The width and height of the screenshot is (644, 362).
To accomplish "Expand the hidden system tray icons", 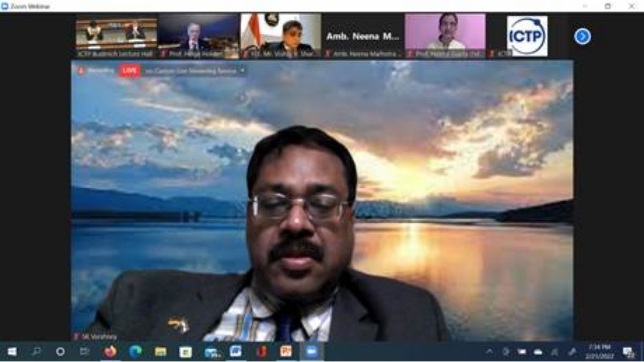I will [x=489, y=352].
